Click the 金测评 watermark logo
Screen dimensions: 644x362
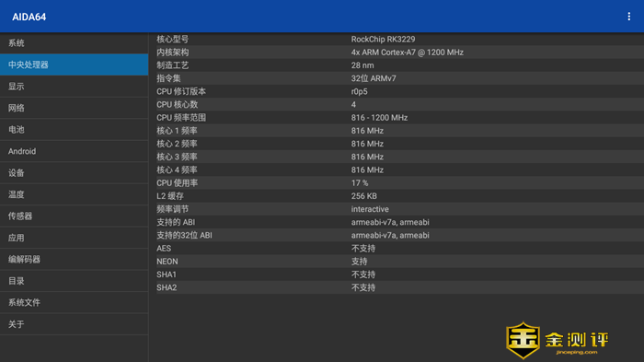(558, 340)
